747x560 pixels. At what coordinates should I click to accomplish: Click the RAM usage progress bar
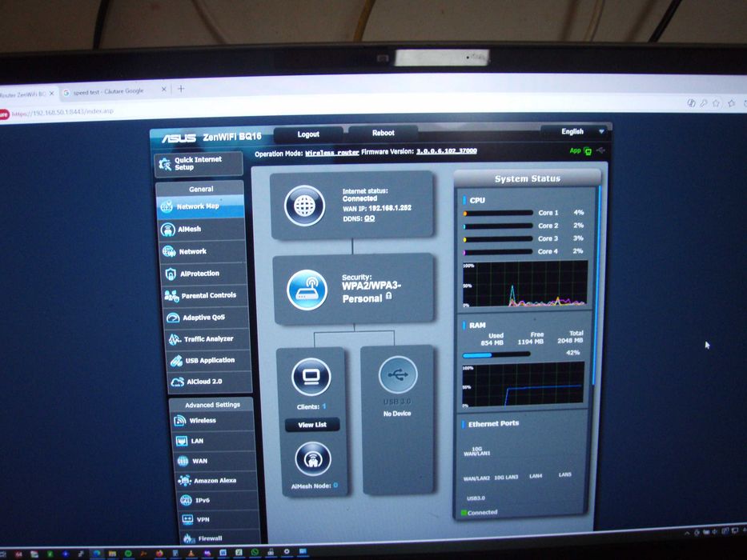[x=496, y=354]
